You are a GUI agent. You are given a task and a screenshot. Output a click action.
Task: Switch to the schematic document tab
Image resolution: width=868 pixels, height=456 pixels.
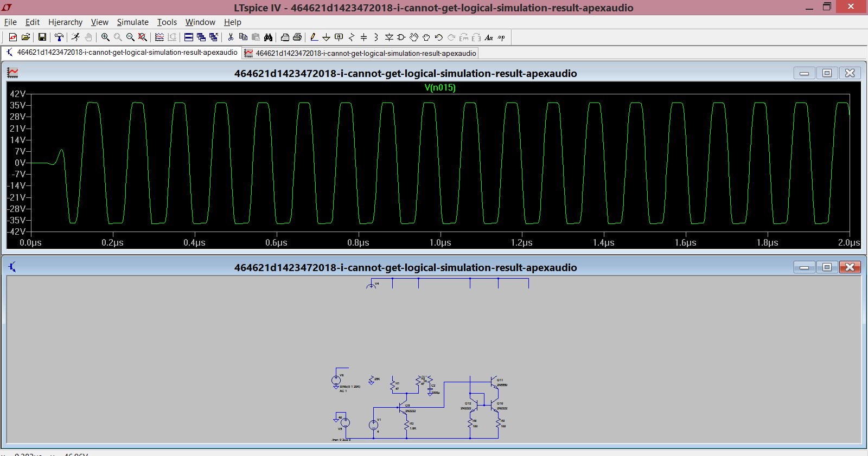pos(122,53)
